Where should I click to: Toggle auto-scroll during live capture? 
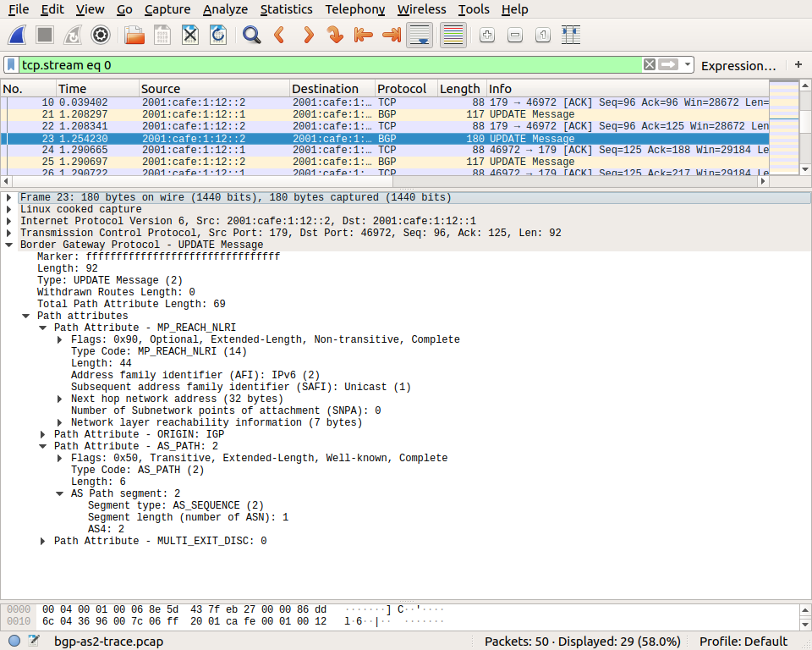[420, 36]
